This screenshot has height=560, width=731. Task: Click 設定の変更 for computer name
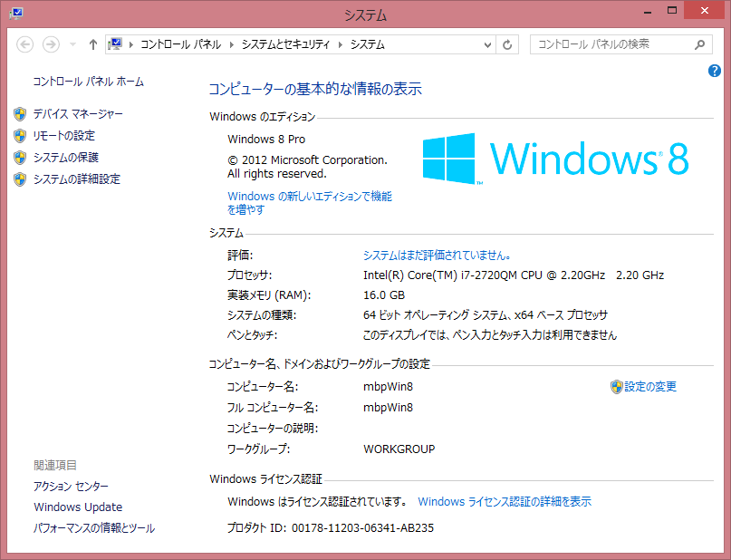pyautogui.click(x=650, y=387)
